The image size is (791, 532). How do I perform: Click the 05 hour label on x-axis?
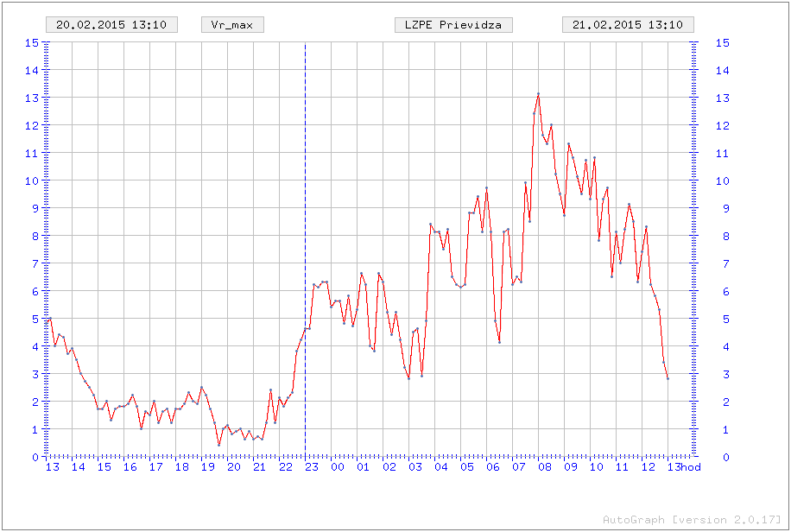pyautogui.click(x=467, y=467)
